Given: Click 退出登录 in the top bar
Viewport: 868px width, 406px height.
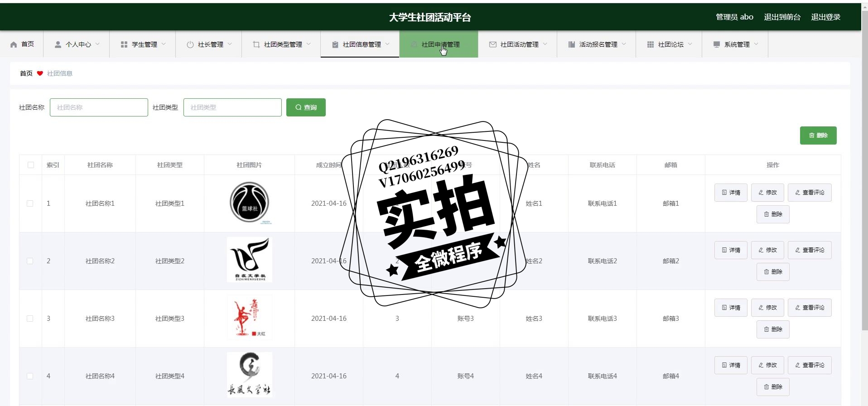Looking at the screenshot, I should (x=825, y=17).
